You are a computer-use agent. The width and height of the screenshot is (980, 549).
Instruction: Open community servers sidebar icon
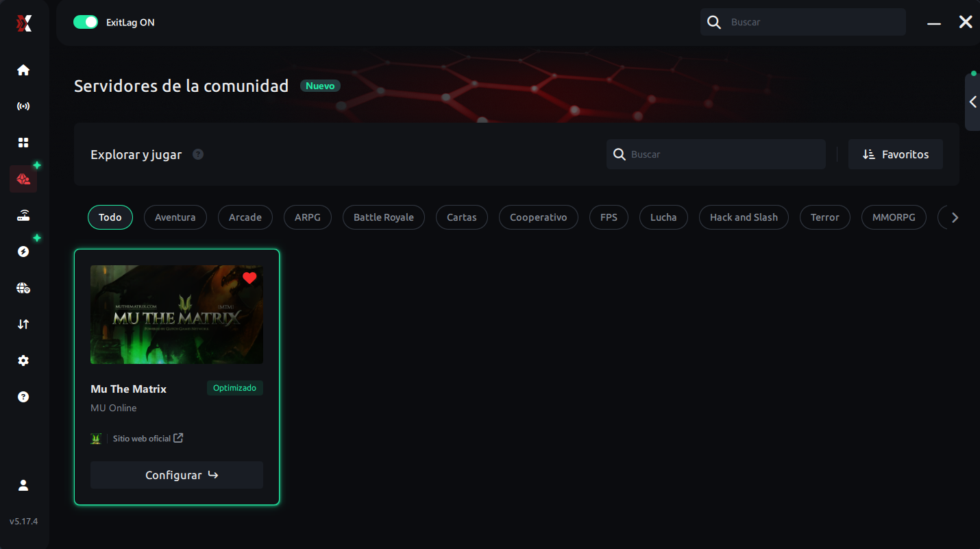tap(23, 179)
